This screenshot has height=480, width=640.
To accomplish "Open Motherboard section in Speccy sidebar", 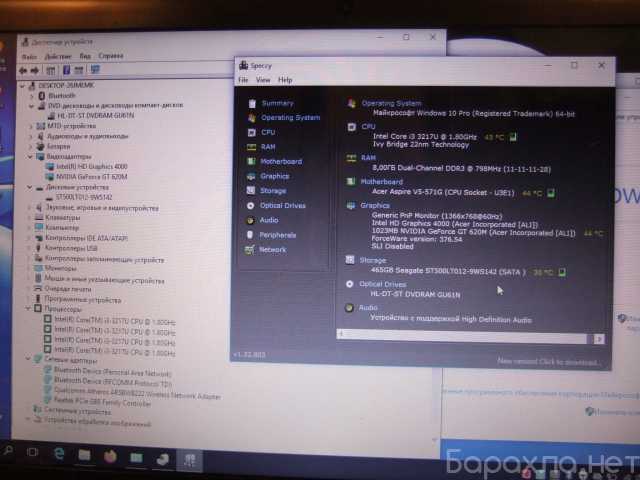I will pyautogui.click(x=280, y=161).
